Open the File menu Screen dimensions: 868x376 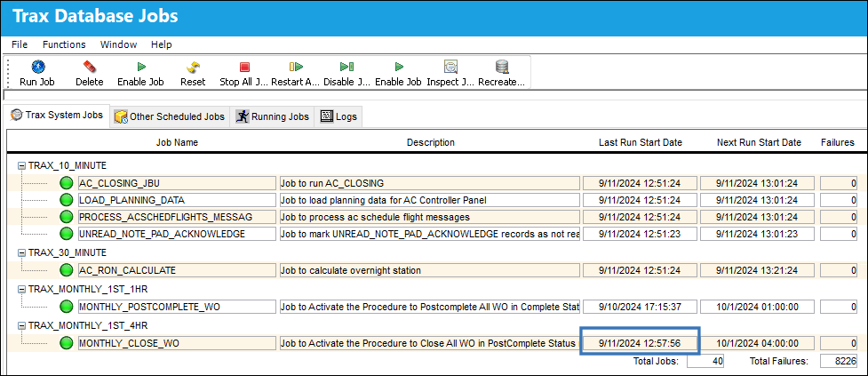point(20,44)
